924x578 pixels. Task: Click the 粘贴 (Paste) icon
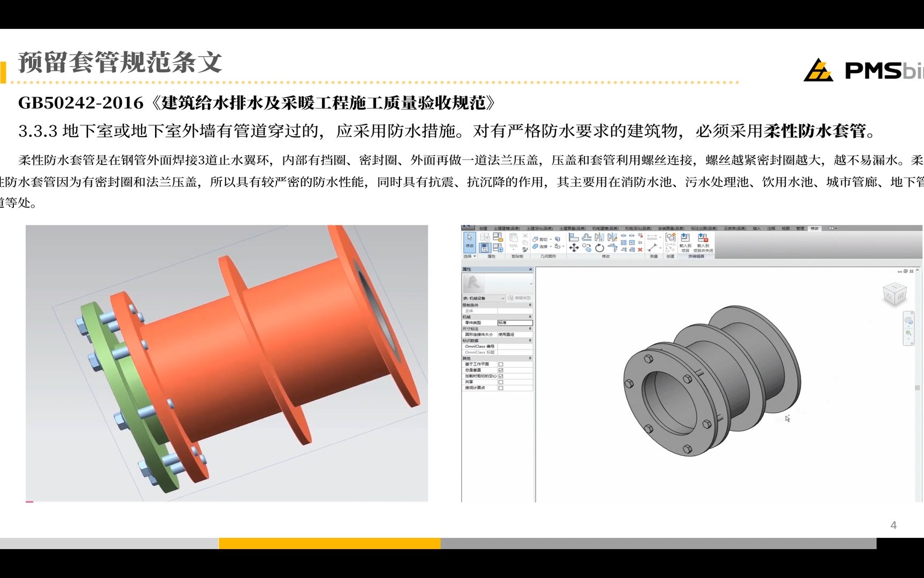tap(514, 239)
